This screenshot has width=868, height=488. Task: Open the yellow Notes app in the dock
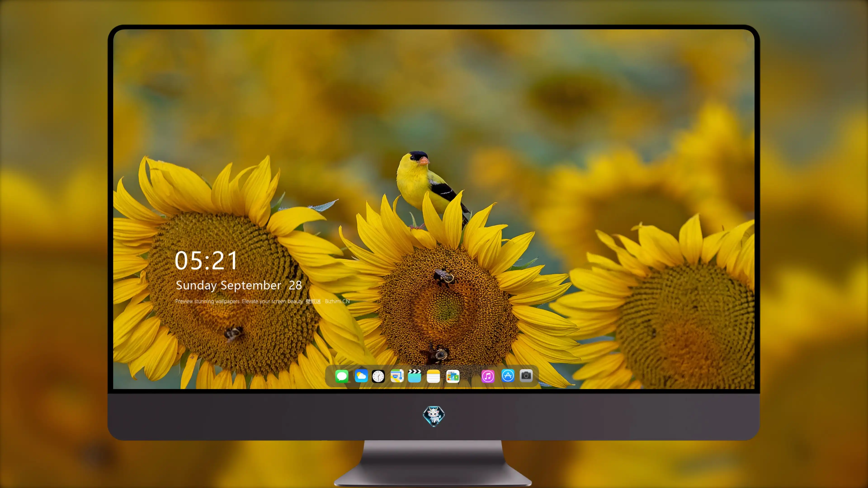[433, 376]
